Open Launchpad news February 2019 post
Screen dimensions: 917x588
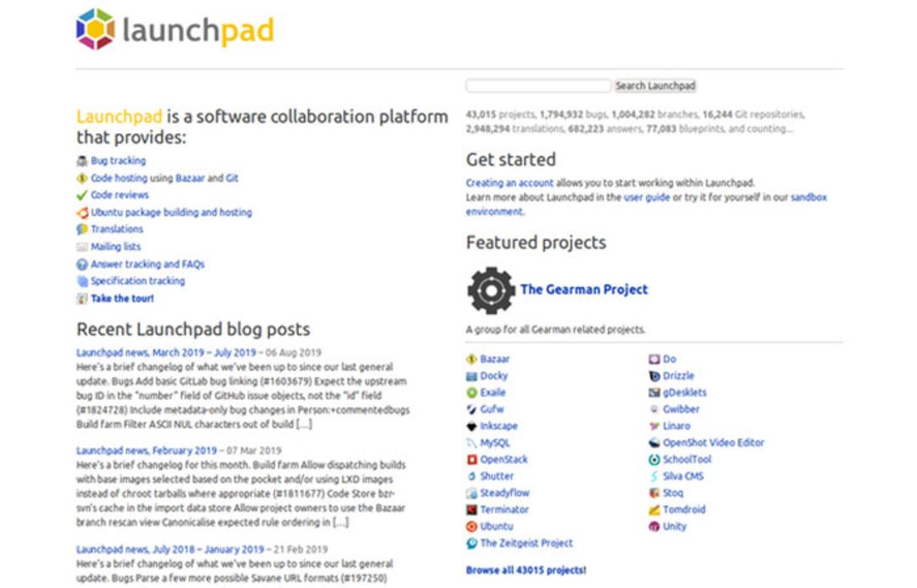[146, 451]
